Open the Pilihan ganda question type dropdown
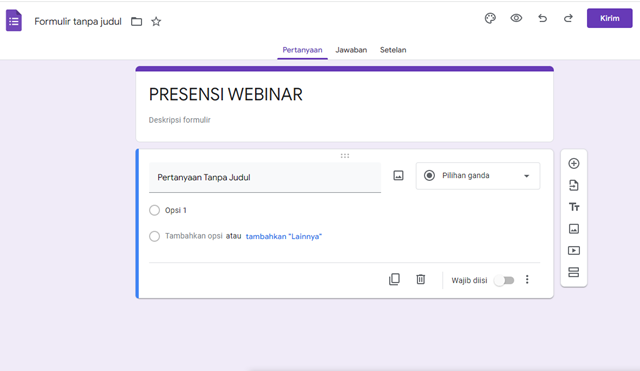Image resolution: width=640 pixels, height=371 pixels. tap(478, 176)
